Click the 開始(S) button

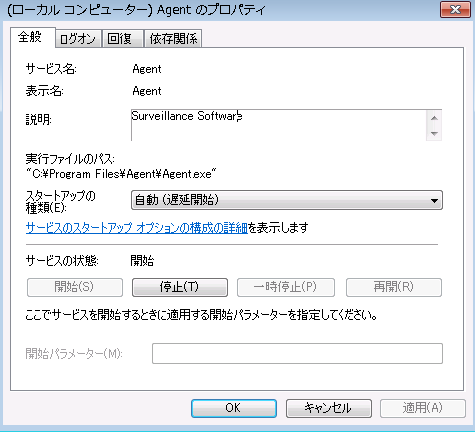click(x=75, y=287)
